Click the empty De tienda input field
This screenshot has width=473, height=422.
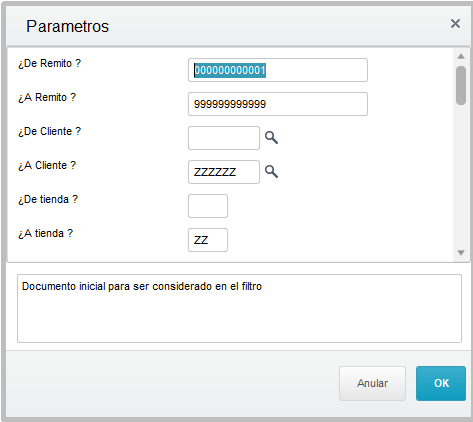coord(208,206)
